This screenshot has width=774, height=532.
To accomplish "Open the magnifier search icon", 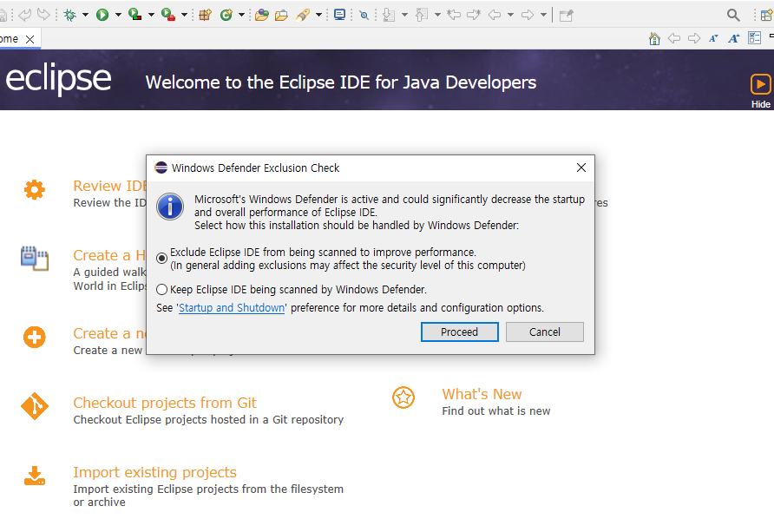I will 733,15.
